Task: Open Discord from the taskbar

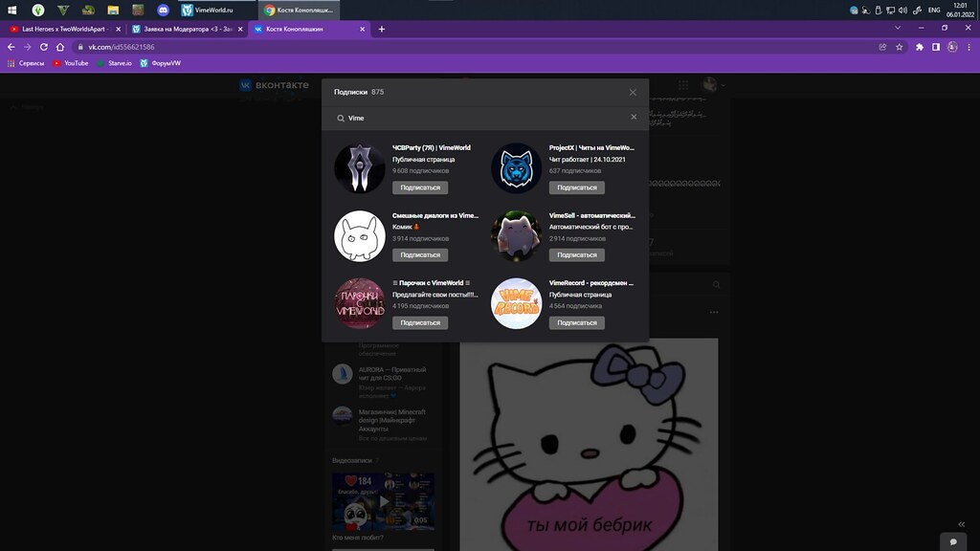Action: click(x=164, y=10)
